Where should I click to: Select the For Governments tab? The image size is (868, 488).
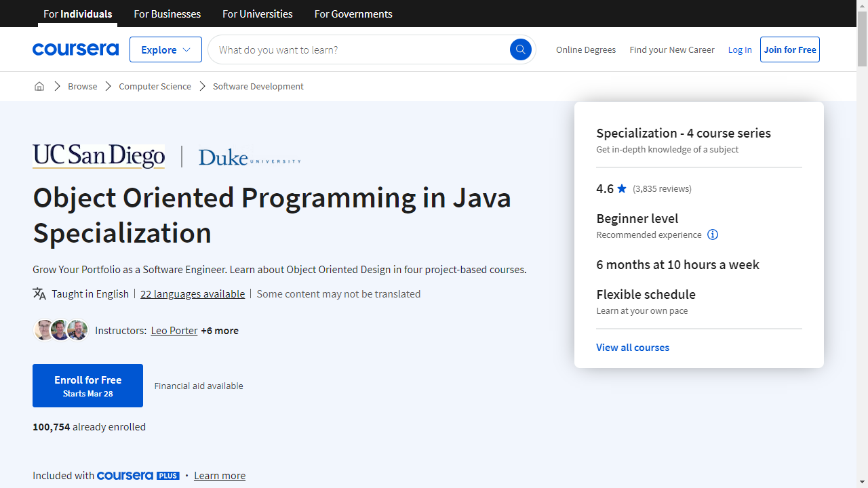pyautogui.click(x=353, y=14)
